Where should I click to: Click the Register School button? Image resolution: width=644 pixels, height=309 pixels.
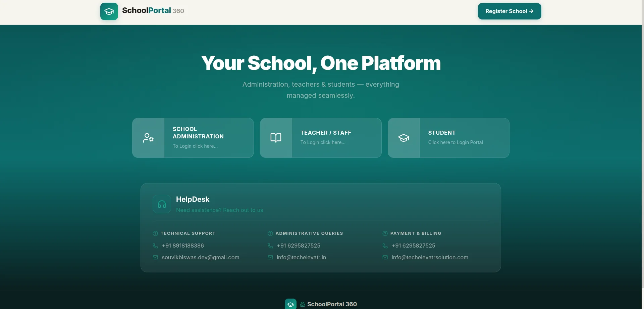tap(509, 11)
